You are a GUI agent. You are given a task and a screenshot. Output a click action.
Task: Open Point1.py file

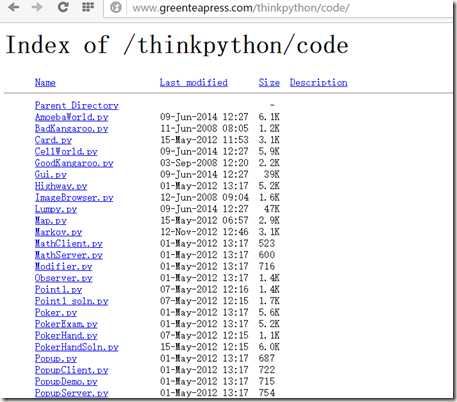[x=59, y=290]
